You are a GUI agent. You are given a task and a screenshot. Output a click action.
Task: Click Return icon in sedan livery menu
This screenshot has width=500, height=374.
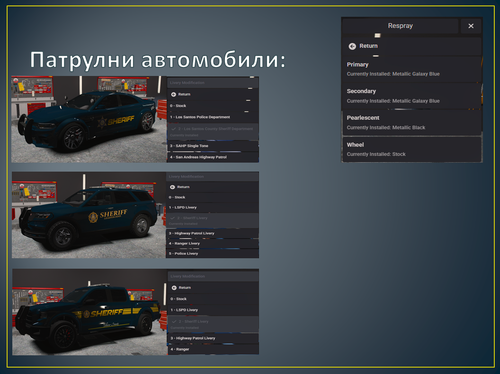point(173,95)
